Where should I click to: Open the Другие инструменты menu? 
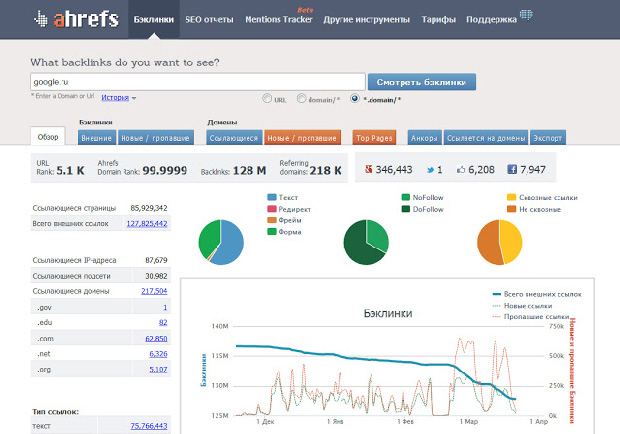pos(367,19)
